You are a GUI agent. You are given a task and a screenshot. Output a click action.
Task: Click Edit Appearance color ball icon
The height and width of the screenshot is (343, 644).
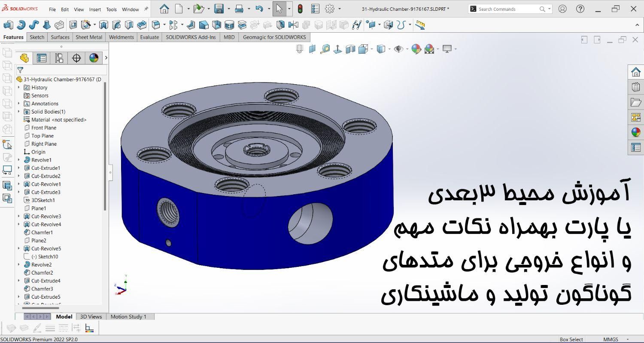(416, 49)
